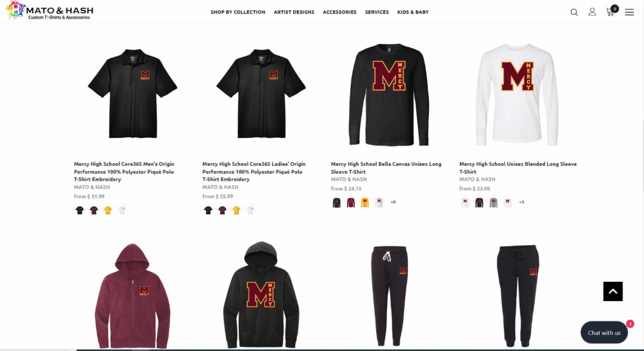This screenshot has width=644, height=351.
Task: Open the Artist Designs menu
Action: coord(294,12)
